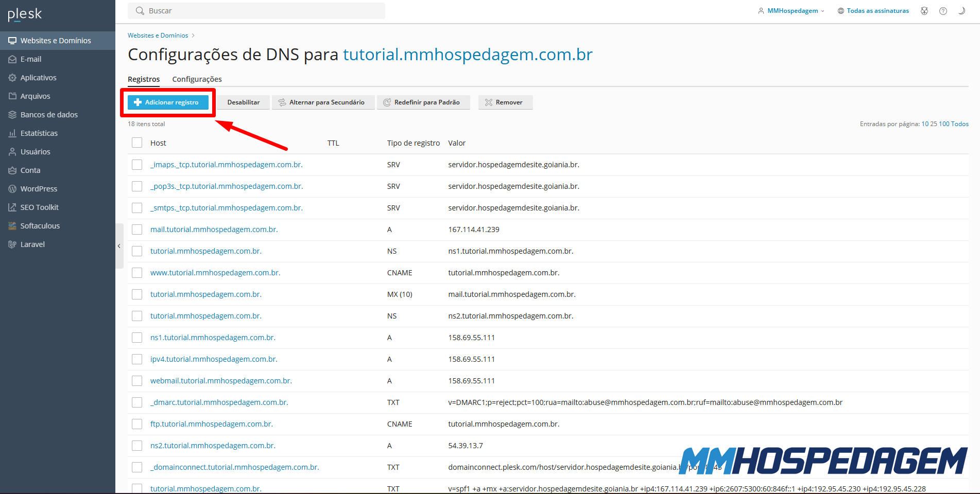
Task: Check the MX (10) record row
Action: pos(137,294)
